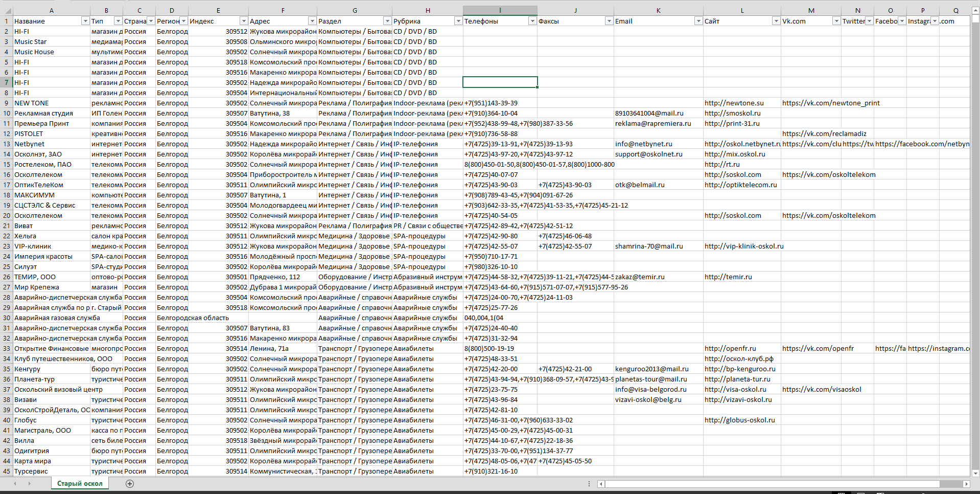
Task: Open link http://print-31.ru
Action: [x=732, y=123]
